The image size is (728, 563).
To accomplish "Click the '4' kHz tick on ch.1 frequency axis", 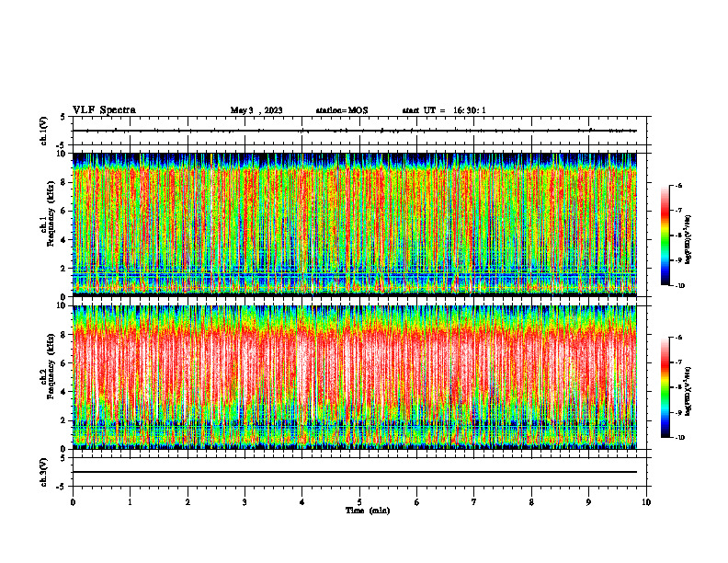I will click(63, 240).
